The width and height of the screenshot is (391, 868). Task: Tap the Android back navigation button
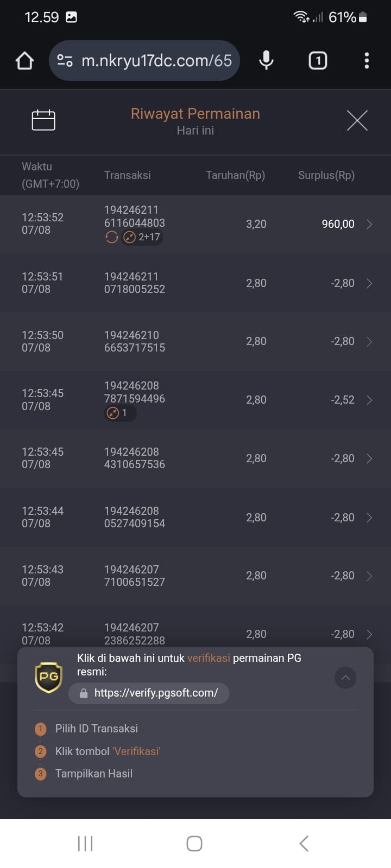[304, 844]
